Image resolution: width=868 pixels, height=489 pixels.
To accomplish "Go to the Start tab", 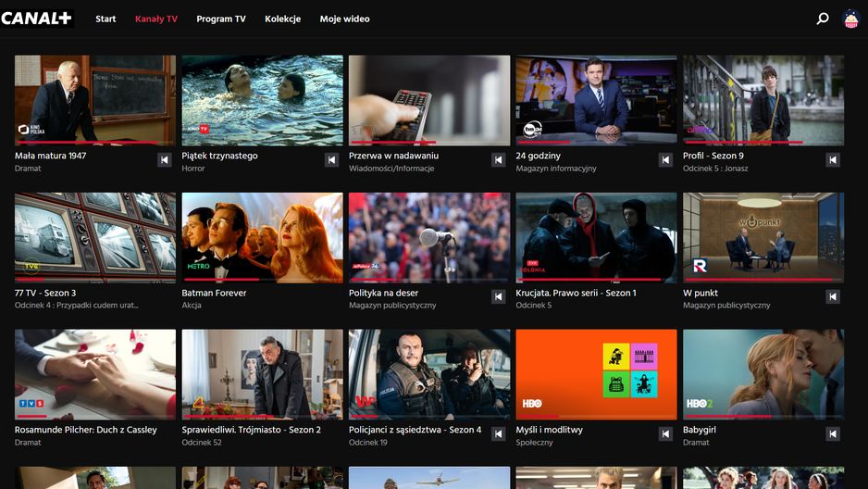I will pos(105,19).
